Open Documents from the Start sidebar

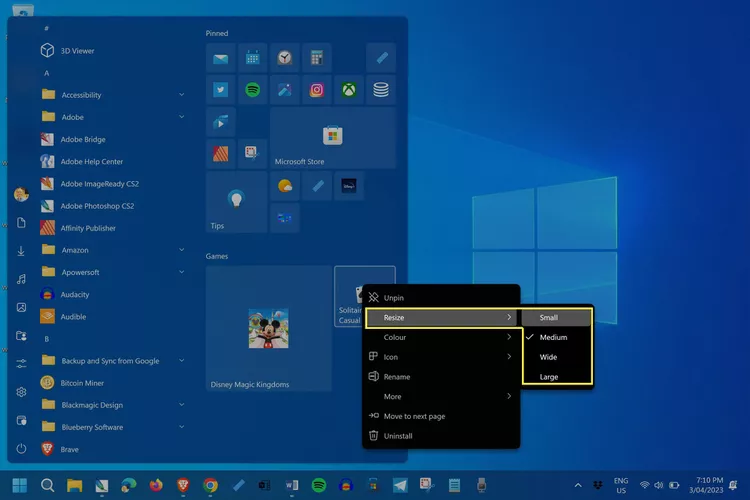[21, 223]
